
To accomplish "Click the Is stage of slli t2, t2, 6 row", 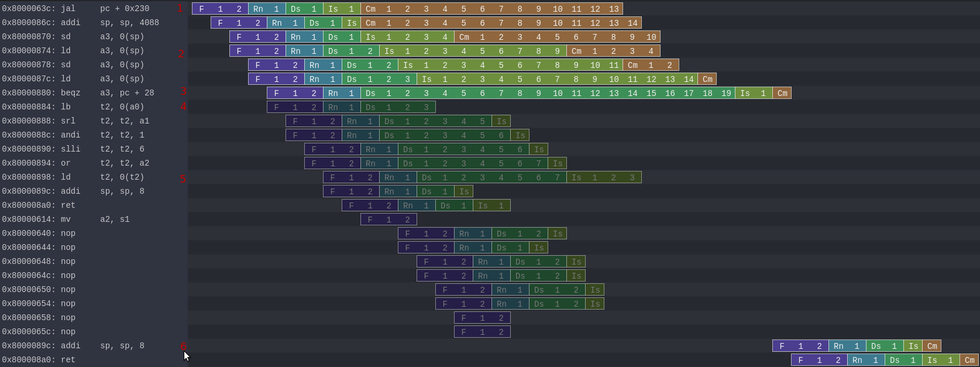I will 538,149.
